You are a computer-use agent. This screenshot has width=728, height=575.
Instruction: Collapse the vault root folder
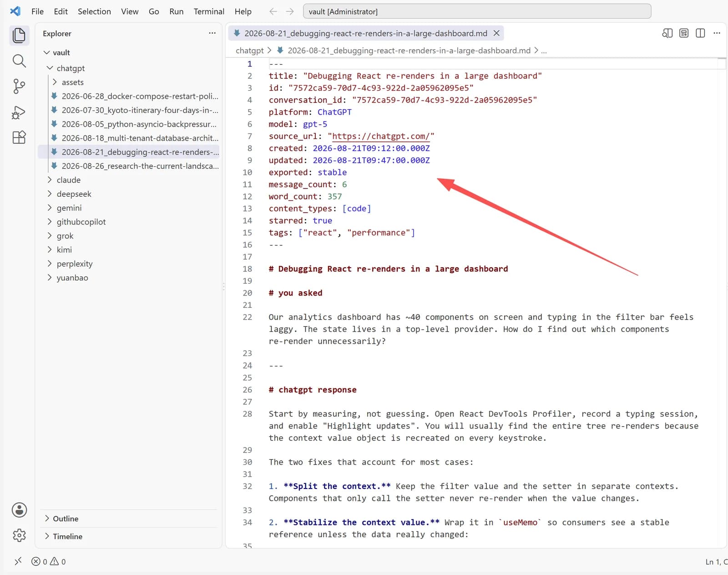46,52
